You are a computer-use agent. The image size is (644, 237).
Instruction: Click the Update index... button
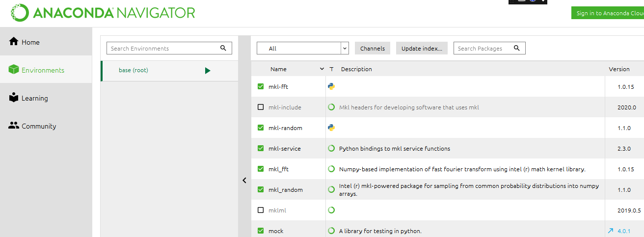pos(422,48)
